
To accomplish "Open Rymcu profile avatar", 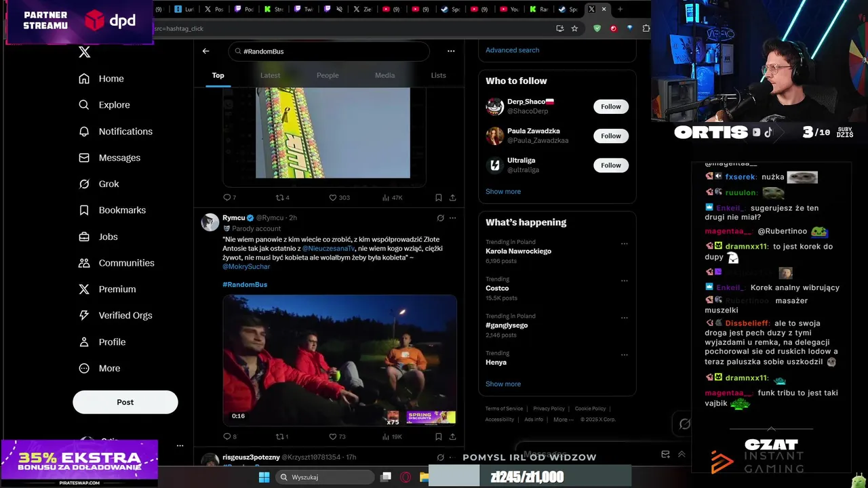I will click(210, 222).
